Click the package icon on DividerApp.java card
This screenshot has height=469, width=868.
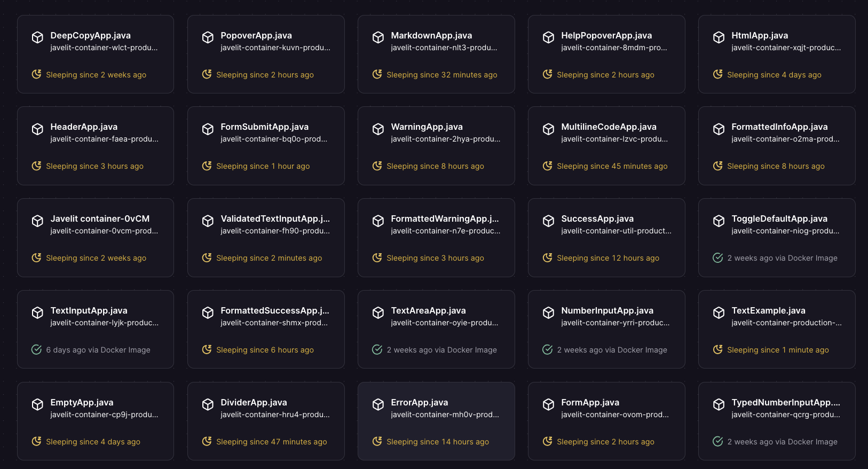coord(207,404)
